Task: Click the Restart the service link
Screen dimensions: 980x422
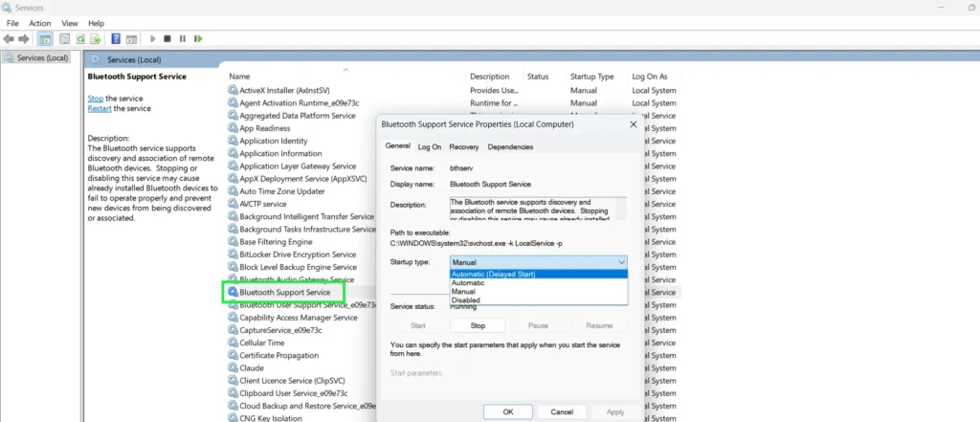Action: click(x=100, y=108)
